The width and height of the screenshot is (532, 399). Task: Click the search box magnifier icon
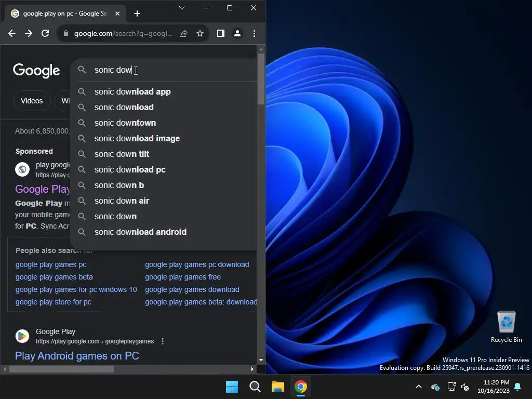(x=82, y=70)
